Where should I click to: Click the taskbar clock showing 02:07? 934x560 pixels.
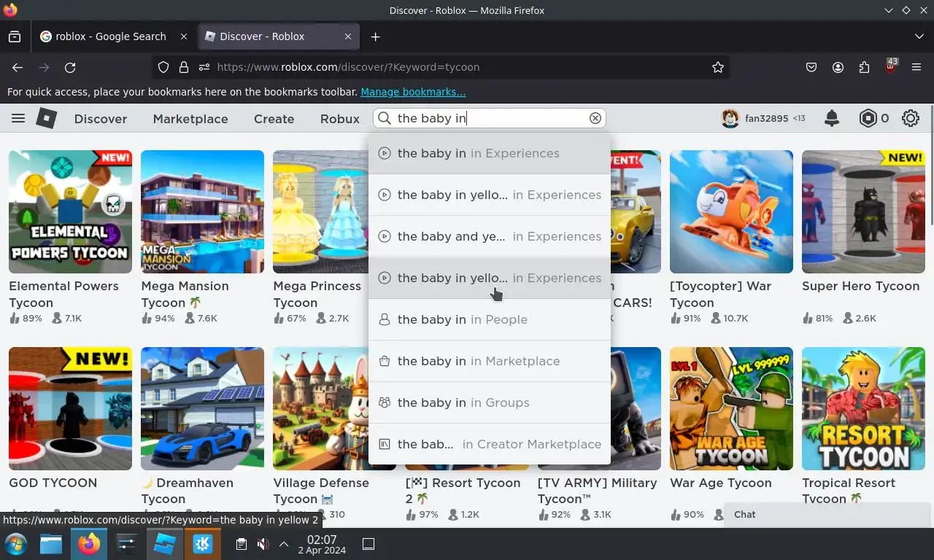(x=322, y=544)
